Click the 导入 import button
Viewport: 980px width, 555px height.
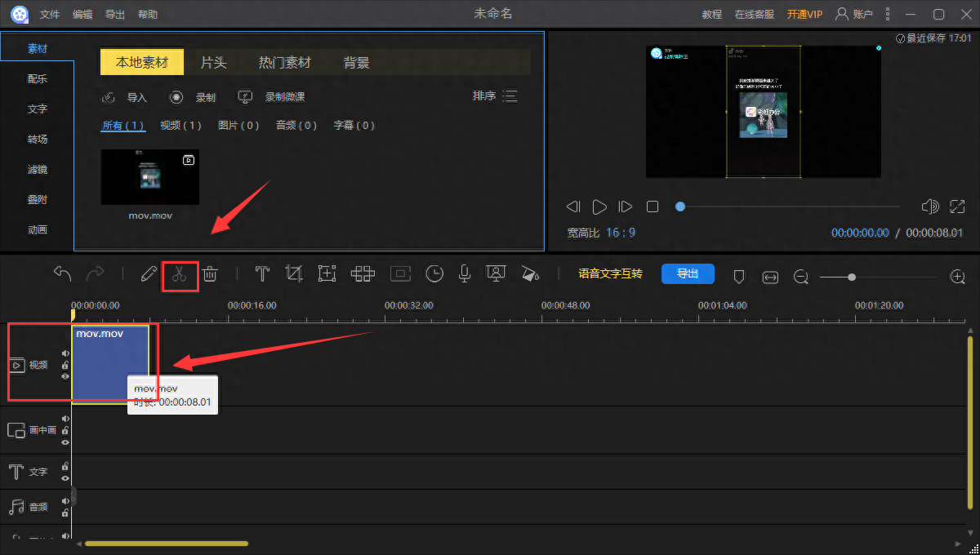click(x=124, y=97)
